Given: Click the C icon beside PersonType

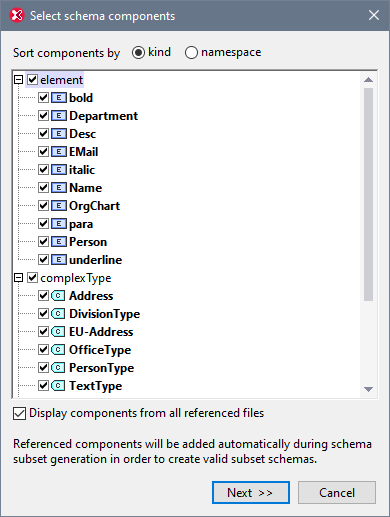Looking at the screenshot, I should click(58, 368).
